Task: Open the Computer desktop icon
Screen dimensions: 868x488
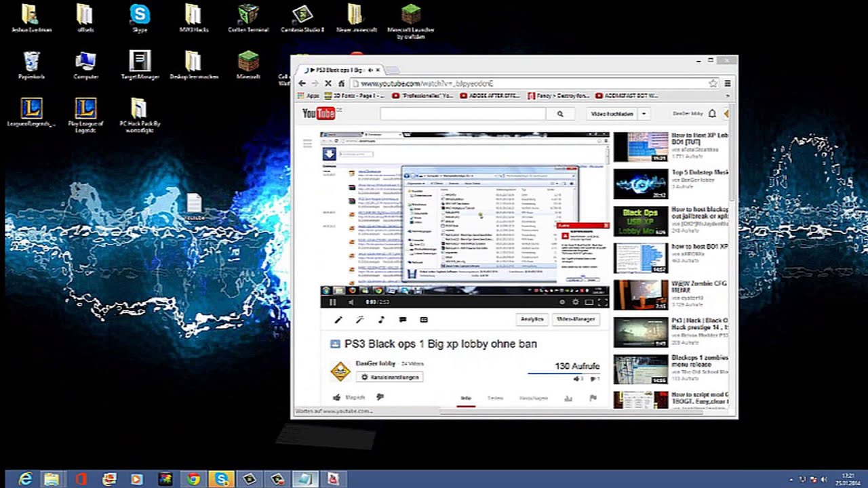Action: coord(85,66)
